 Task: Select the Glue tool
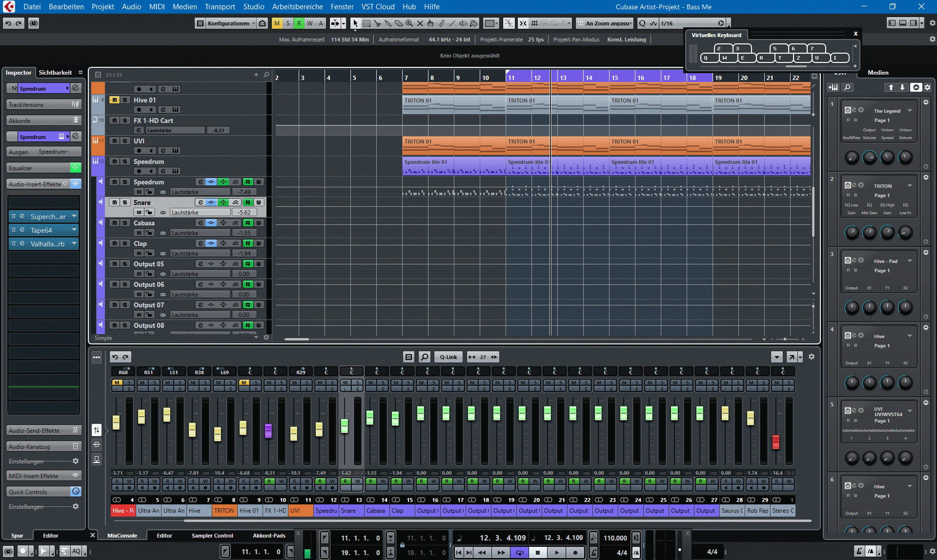pyautogui.click(x=388, y=23)
